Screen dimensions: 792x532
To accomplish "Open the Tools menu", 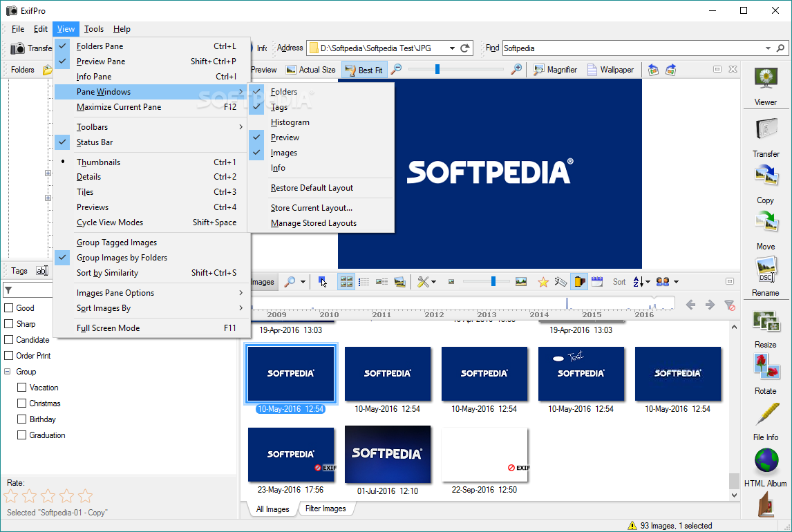I will (x=94, y=29).
